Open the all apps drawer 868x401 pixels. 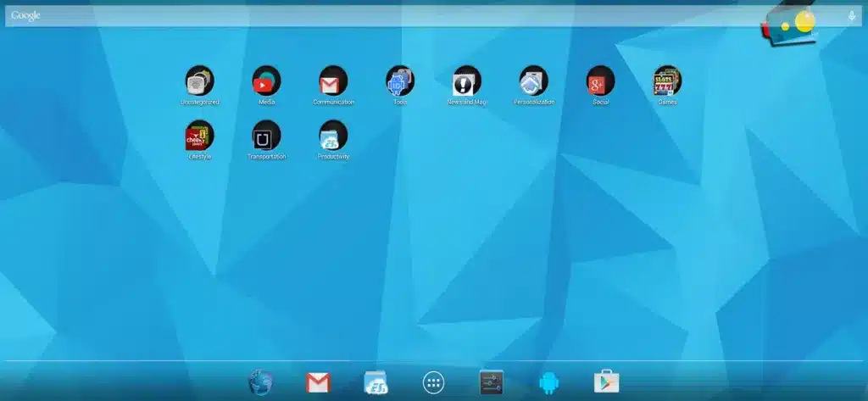(433, 383)
